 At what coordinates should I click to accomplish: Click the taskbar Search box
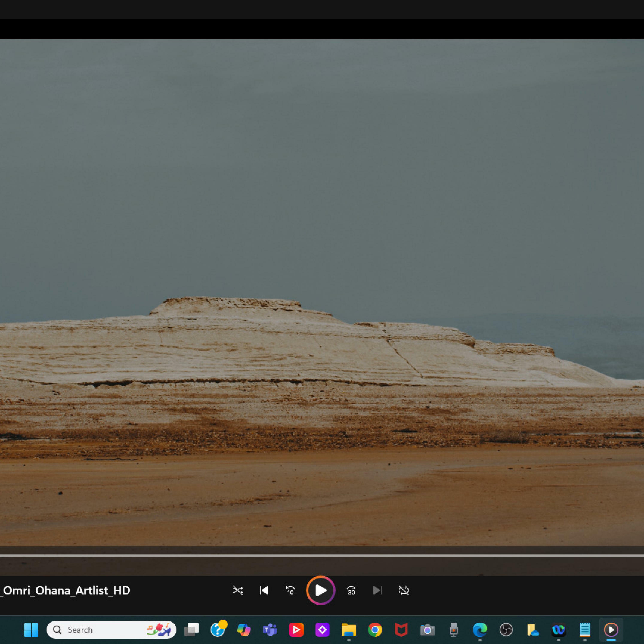(x=111, y=630)
